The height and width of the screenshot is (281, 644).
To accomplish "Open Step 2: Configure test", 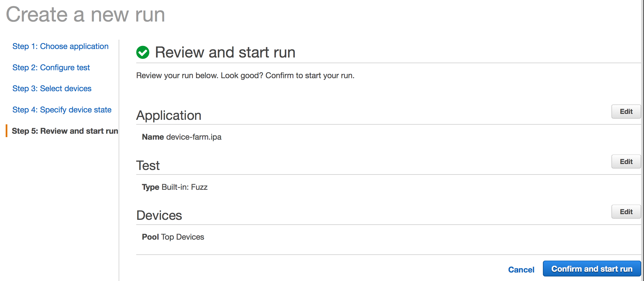I will [51, 68].
